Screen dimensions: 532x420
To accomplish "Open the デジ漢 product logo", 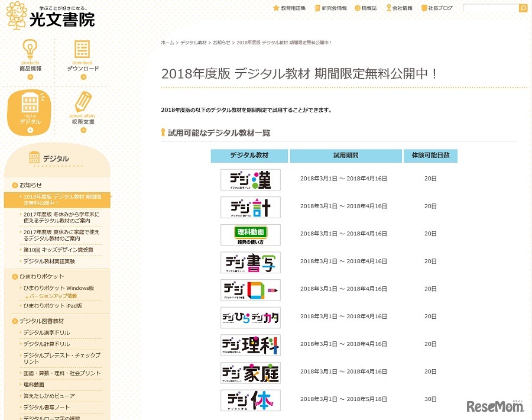I will tap(250, 179).
